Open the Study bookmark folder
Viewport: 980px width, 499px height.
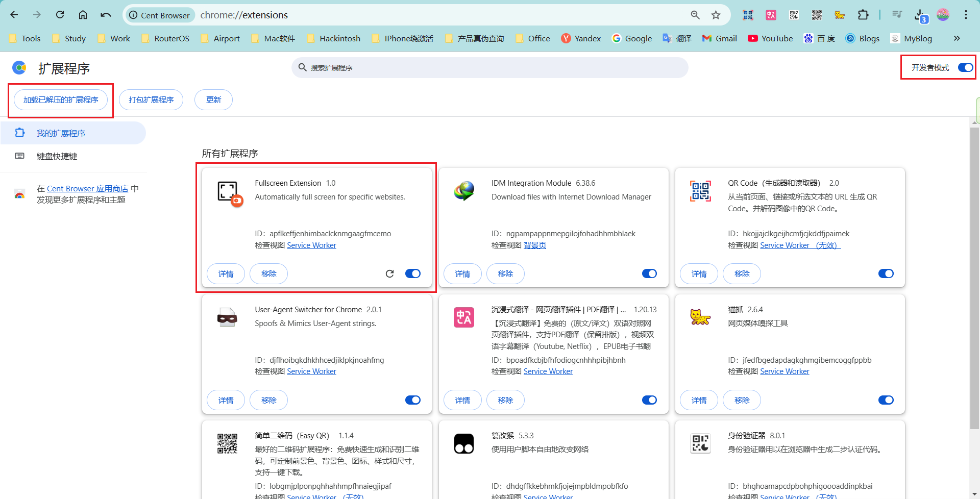[69, 38]
